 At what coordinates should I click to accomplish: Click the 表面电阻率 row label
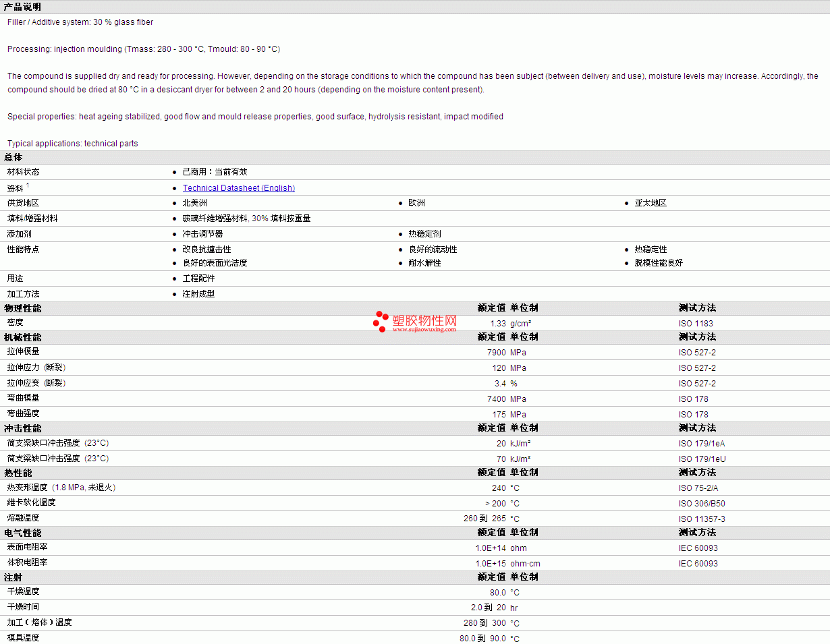pyautogui.click(x=28, y=548)
